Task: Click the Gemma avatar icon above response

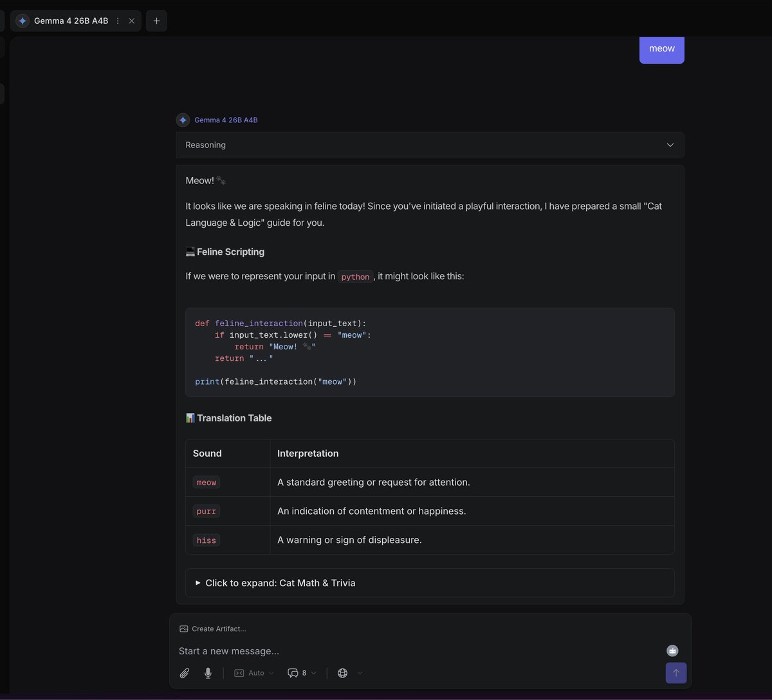Action: (x=183, y=120)
